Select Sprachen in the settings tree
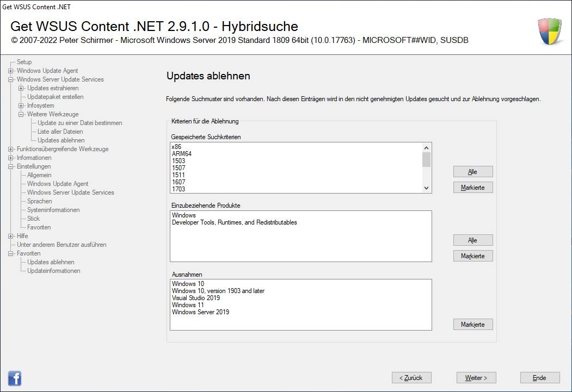 click(39, 202)
